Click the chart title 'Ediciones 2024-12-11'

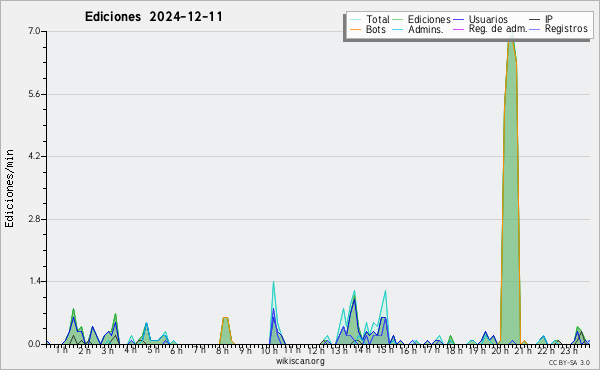(153, 17)
